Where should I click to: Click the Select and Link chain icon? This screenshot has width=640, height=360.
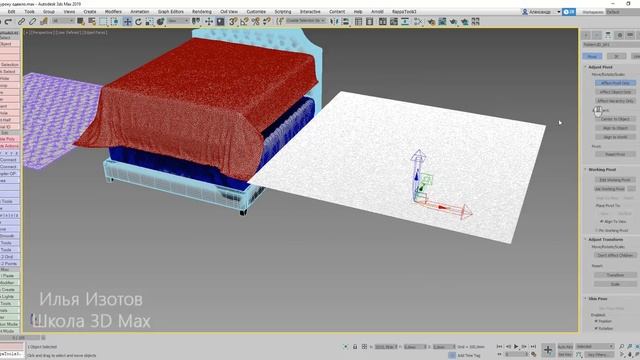click(x=21, y=21)
